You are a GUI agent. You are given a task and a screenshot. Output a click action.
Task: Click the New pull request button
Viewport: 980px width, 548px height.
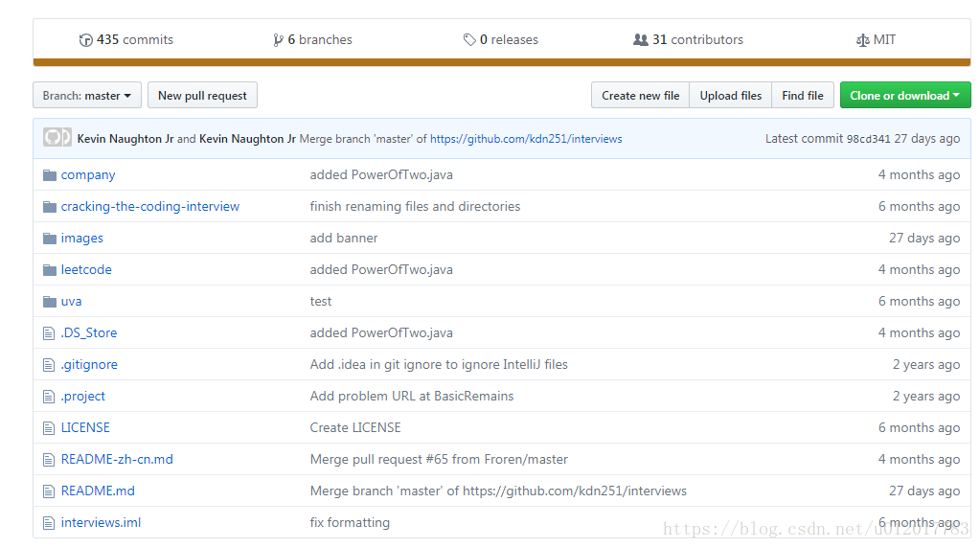coord(202,95)
